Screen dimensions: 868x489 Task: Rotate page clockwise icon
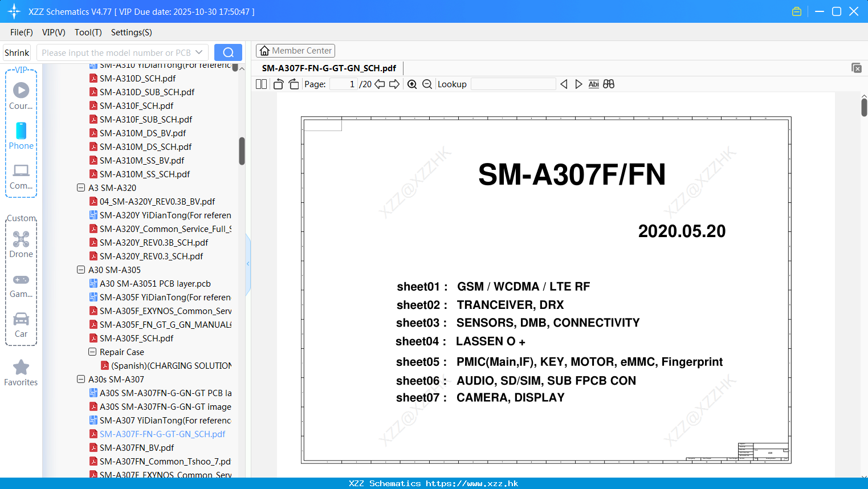294,84
